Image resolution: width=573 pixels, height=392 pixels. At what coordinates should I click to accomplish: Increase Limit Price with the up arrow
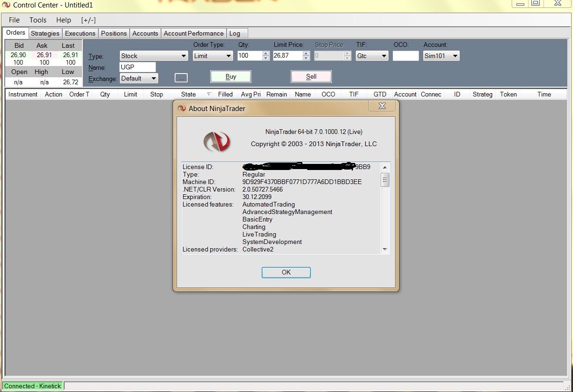pos(306,53)
